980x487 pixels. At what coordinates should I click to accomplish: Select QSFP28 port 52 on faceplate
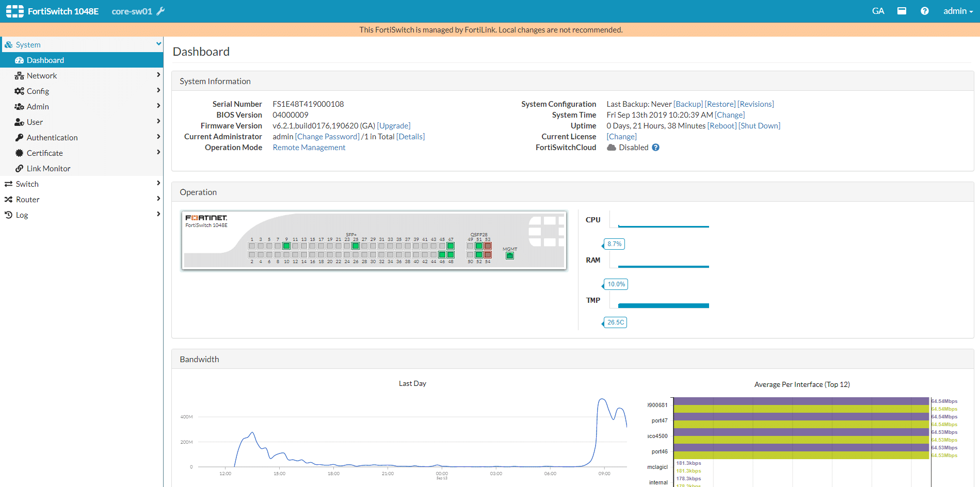(479, 255)
